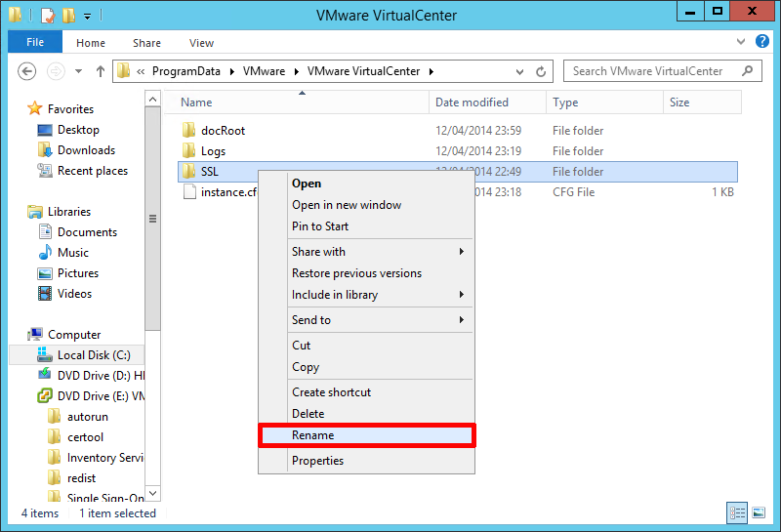Choose Restore previous versions
Image resolution: width=781 pixels, height=532 pixels.
tap(367, 273)
